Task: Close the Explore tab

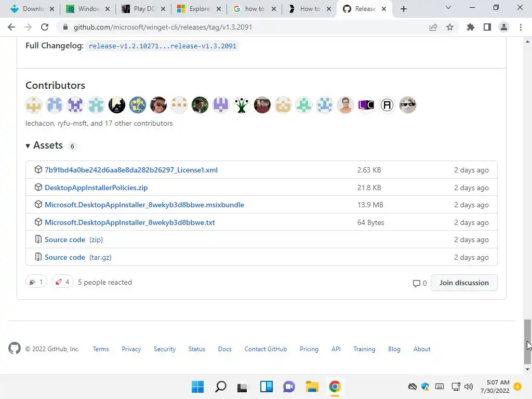Action: (x=219, y=9)
